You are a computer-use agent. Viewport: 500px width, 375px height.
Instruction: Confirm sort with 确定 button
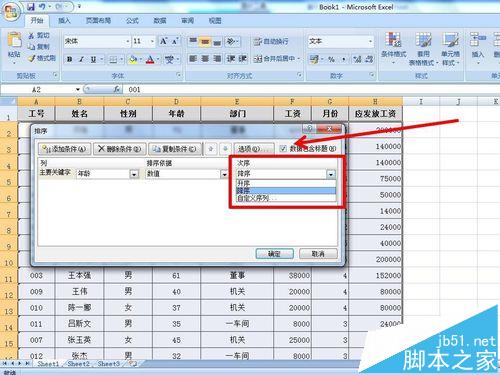pos(274,254)
